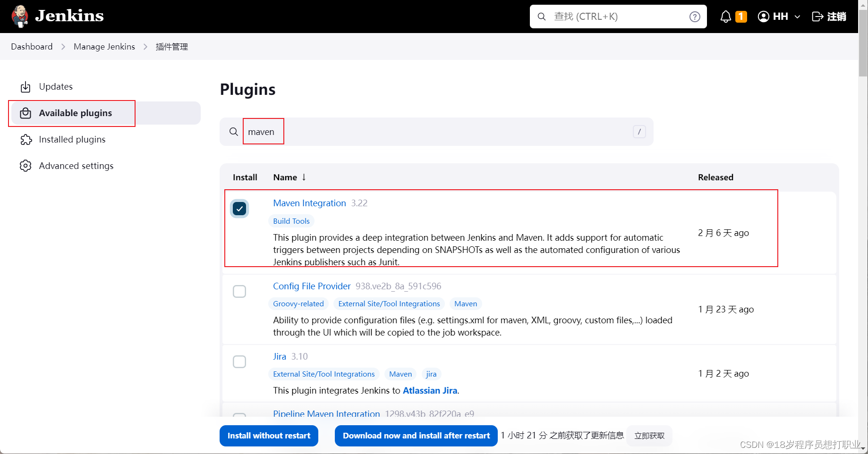Click the orange notification count badge
Viewport: 868px width, 454px height.
click(x=741, y=17)
